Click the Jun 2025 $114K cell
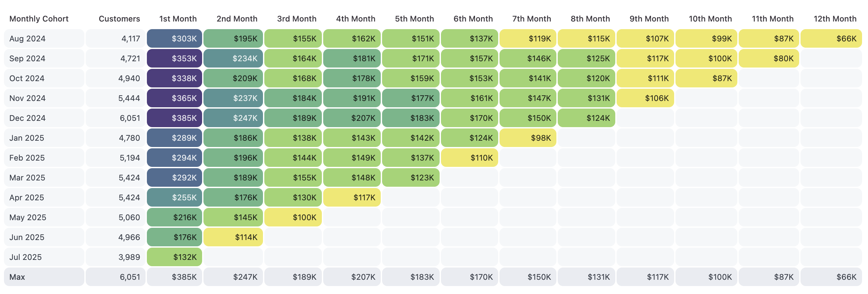Viewport: 868px width, 294px height. point(233,237)
